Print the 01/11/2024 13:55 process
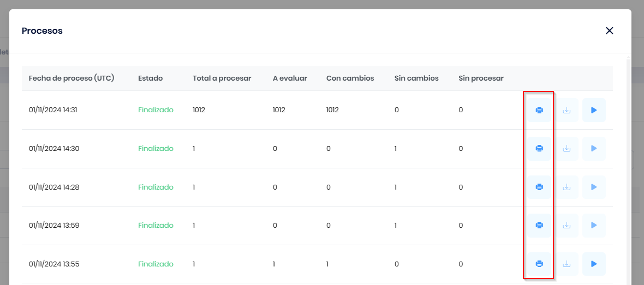Viewport: 644px width, 285px height. coord(539,264)
